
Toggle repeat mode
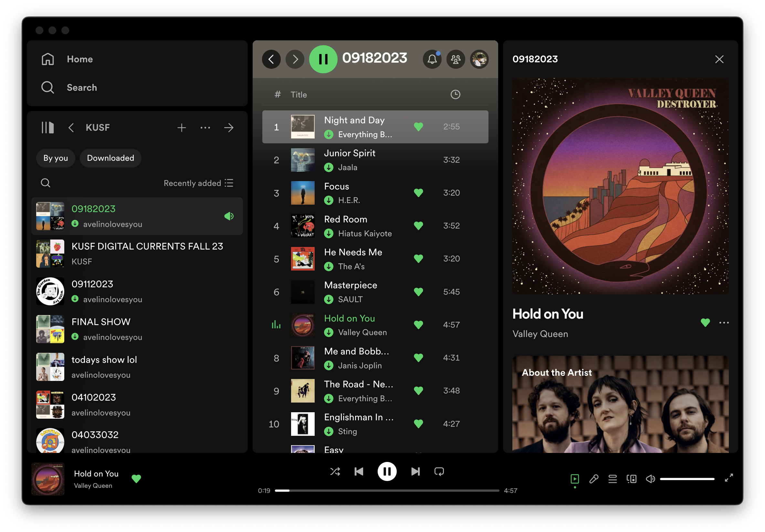[x=439, y=471]
